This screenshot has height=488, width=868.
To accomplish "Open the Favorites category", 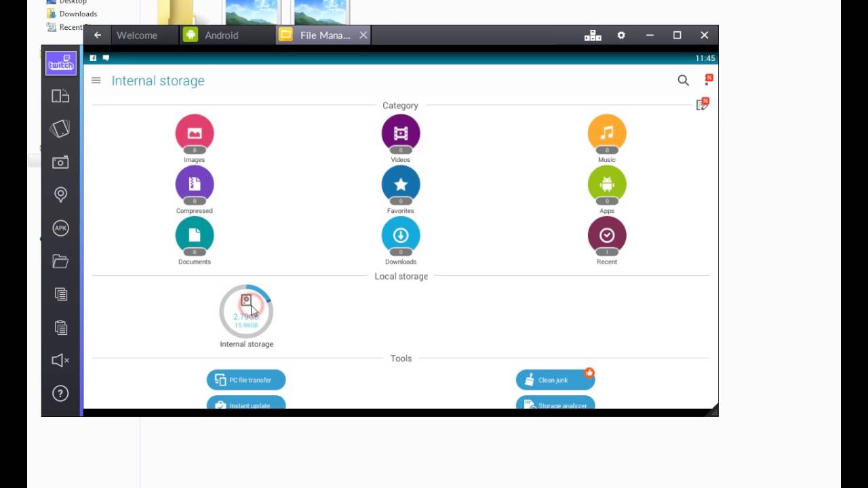I will [x=401, y=189].
